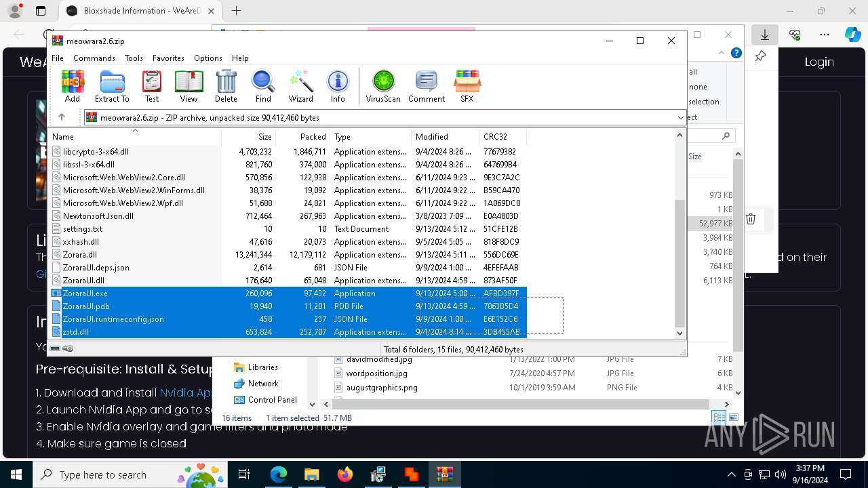
Task: Open the Help menu
Action: point(240,58)
